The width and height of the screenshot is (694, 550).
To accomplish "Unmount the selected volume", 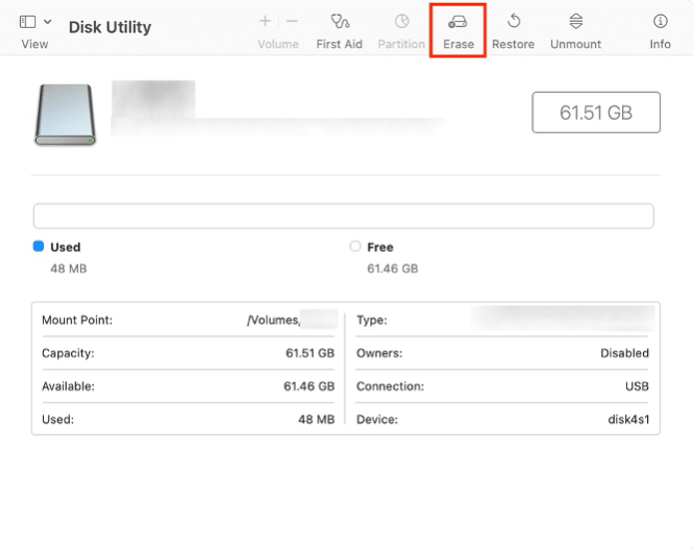I will (575, 32).
